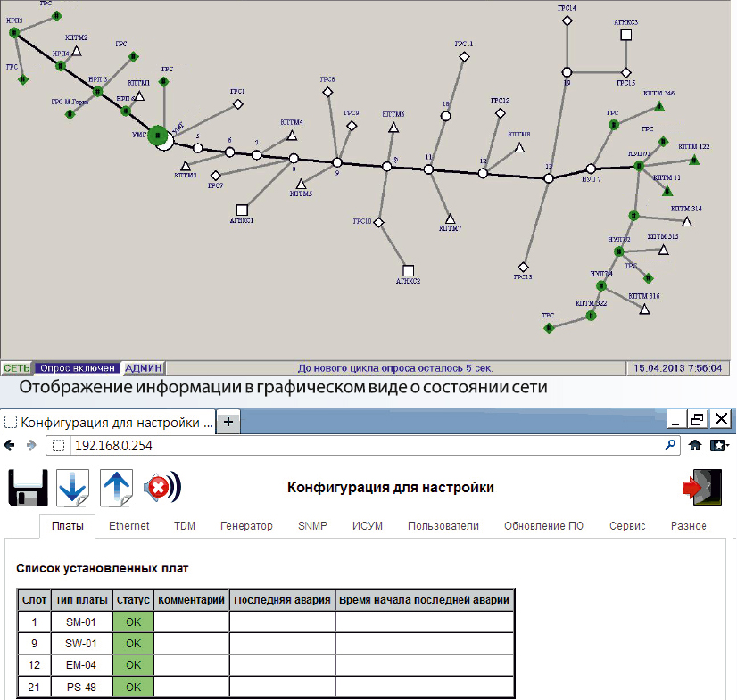Viewport: 737px width, 700px height.
Task: Switch to the Разное tab
Action: click(x=689, y=526)
